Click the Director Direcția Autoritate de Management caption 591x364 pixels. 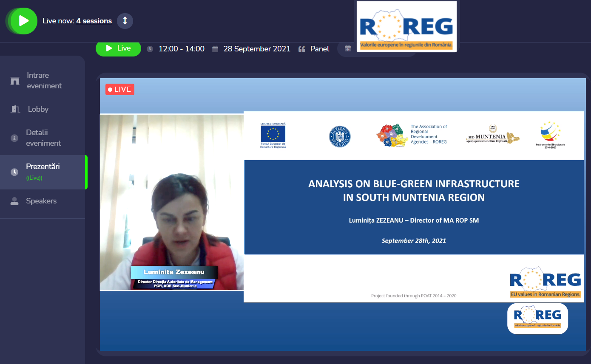(x=175, y=284)
